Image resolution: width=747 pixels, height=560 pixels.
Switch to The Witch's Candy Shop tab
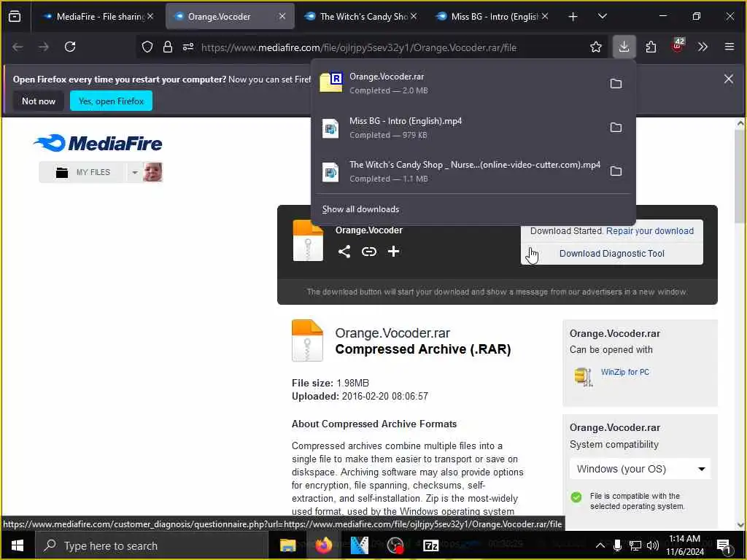(x=362, y=16)
